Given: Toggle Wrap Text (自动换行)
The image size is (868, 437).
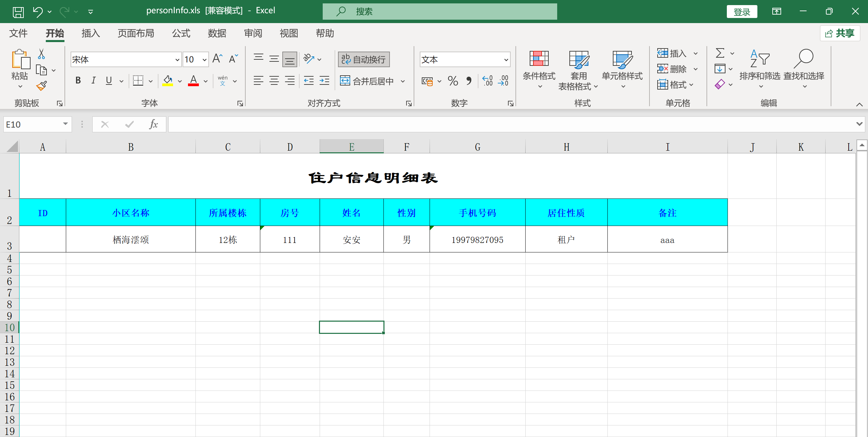Looking at the screenshot, I should 364,59.
